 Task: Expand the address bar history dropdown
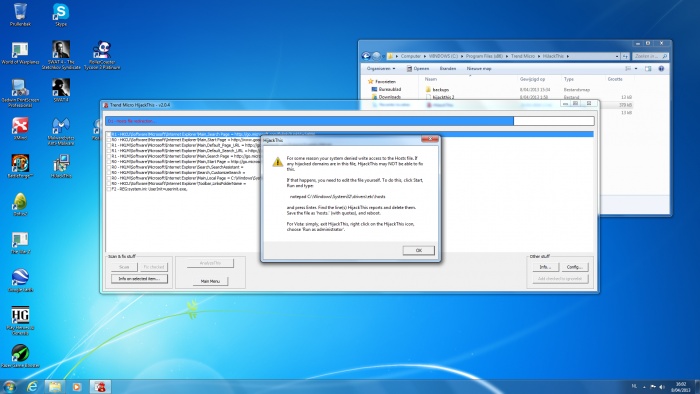617,56
